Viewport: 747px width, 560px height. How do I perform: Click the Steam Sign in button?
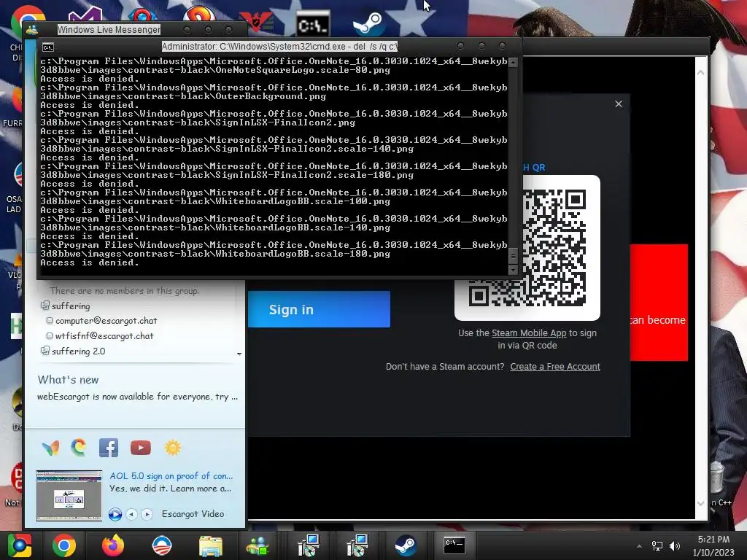point(319,309)
